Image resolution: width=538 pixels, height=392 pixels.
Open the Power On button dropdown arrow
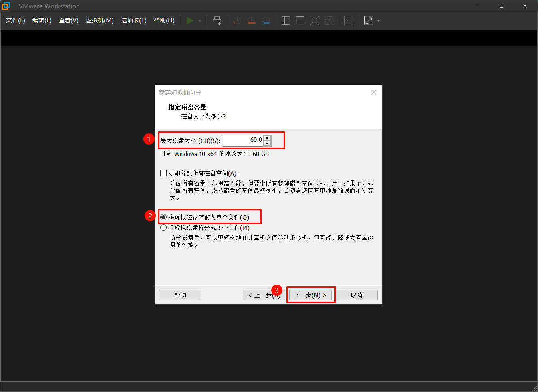click(x=199, y=20)
